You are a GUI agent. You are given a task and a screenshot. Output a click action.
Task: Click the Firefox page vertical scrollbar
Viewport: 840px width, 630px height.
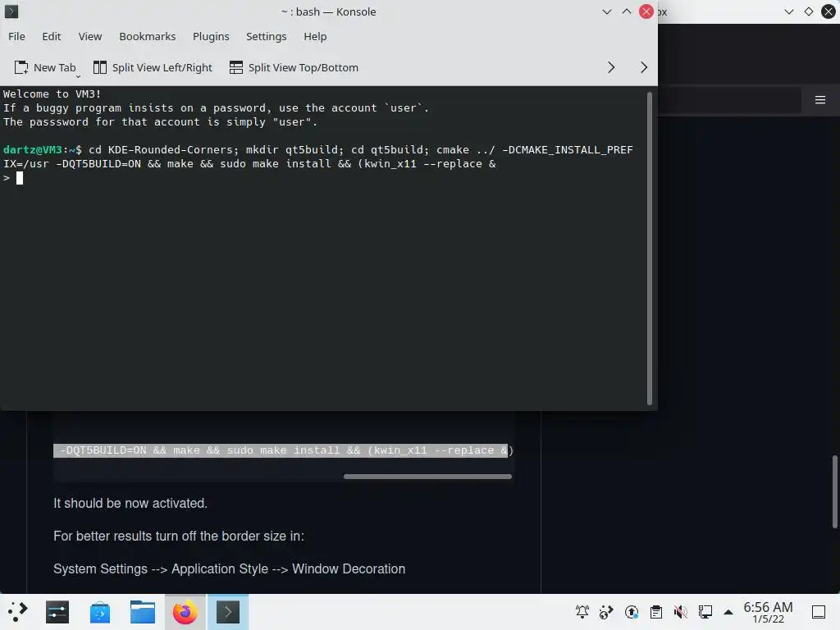tap(834, 491)
